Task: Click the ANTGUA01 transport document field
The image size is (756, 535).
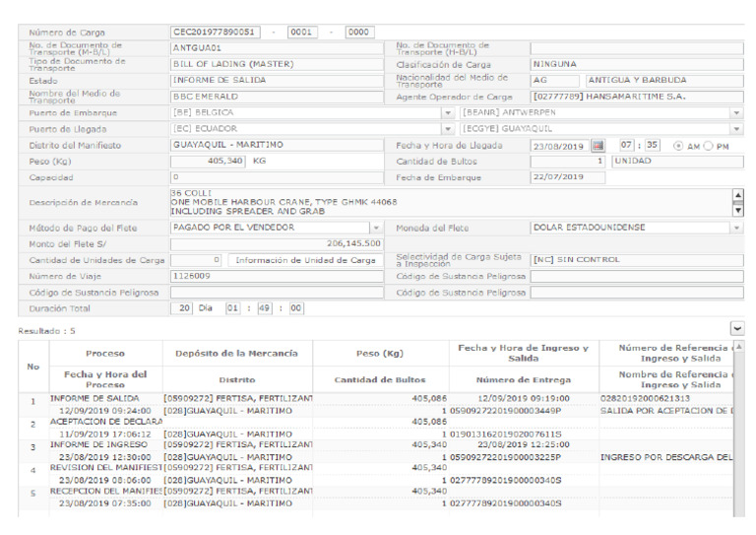Action: 277,48
